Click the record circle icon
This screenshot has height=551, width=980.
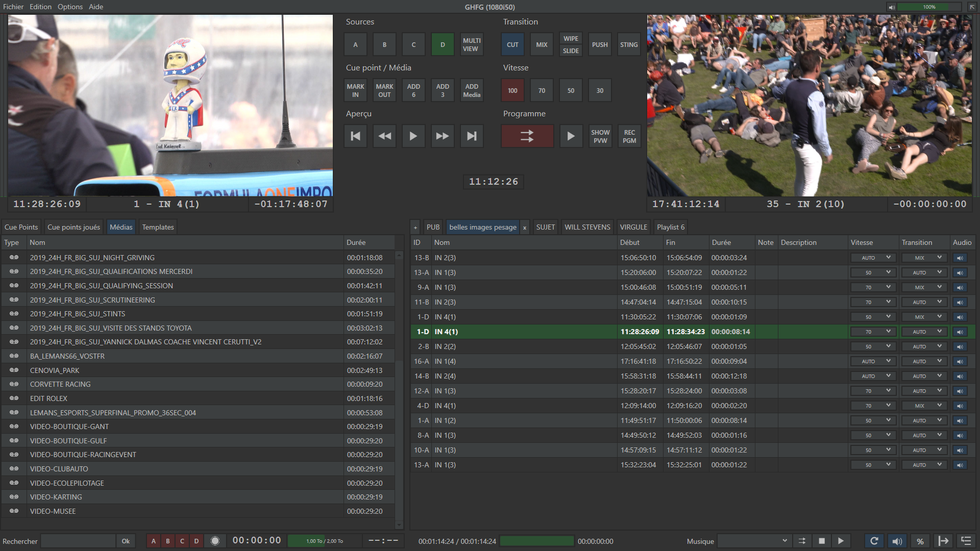[x=215, y=541]
